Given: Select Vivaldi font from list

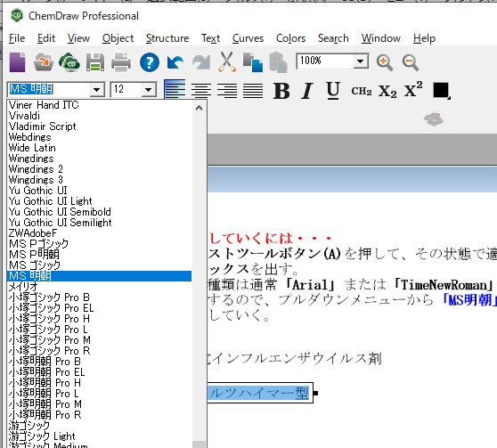Looking at the screenshot, I should point(100,116).
